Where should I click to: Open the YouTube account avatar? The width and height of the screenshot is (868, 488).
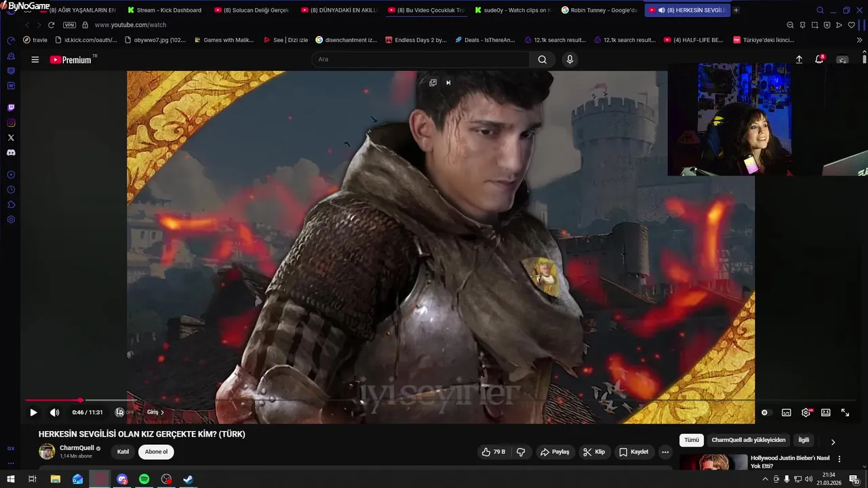click(x=843, y=60)
